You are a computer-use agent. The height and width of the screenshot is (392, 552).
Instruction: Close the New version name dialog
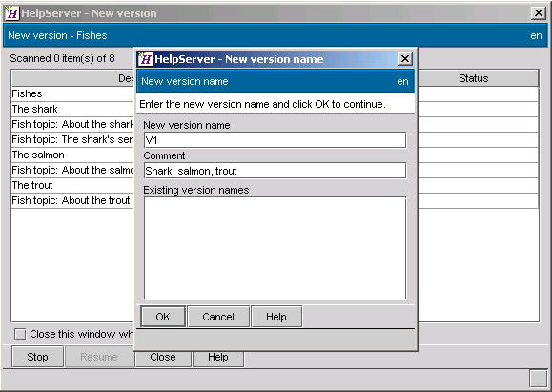[405, 59]
